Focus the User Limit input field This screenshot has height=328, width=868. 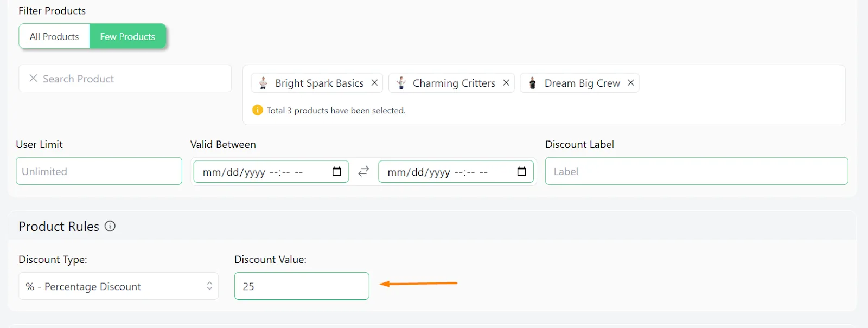pyautogui.click(x=99, y=171)
